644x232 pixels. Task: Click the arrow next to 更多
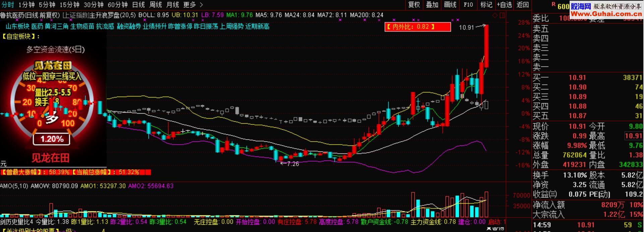[x=201, y=5]
